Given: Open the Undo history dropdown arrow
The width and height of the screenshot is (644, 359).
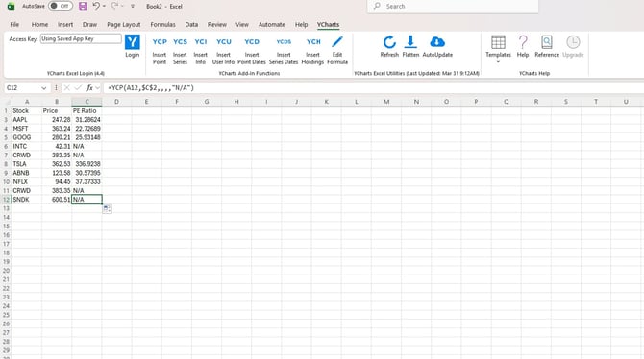Looking at the screenshot, I should (104, 6).
